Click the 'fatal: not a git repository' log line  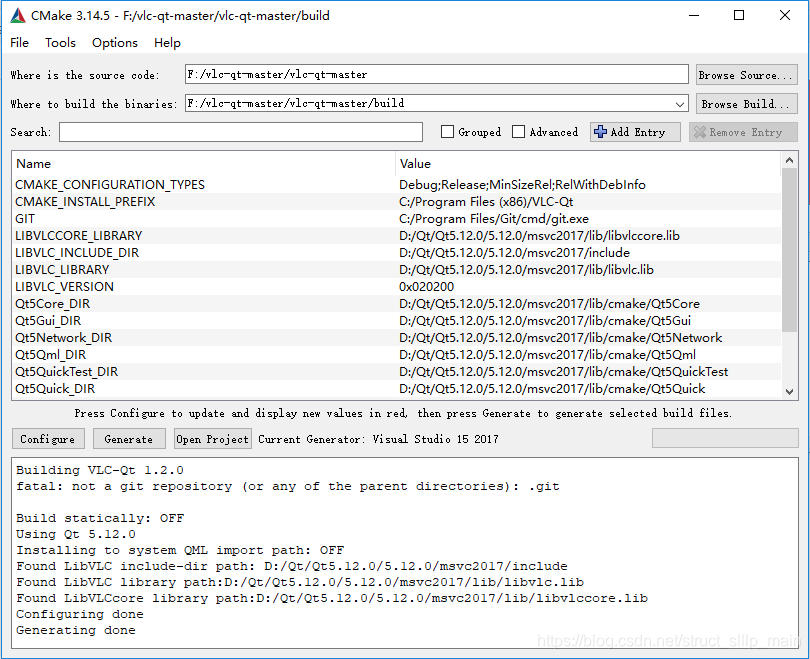(x=288, y=487)
